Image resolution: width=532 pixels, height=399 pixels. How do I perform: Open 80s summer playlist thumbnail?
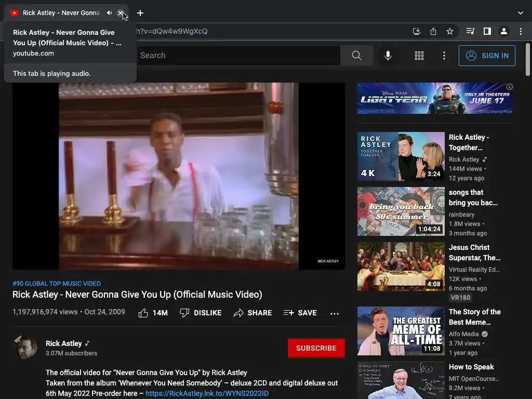[401, 211]
